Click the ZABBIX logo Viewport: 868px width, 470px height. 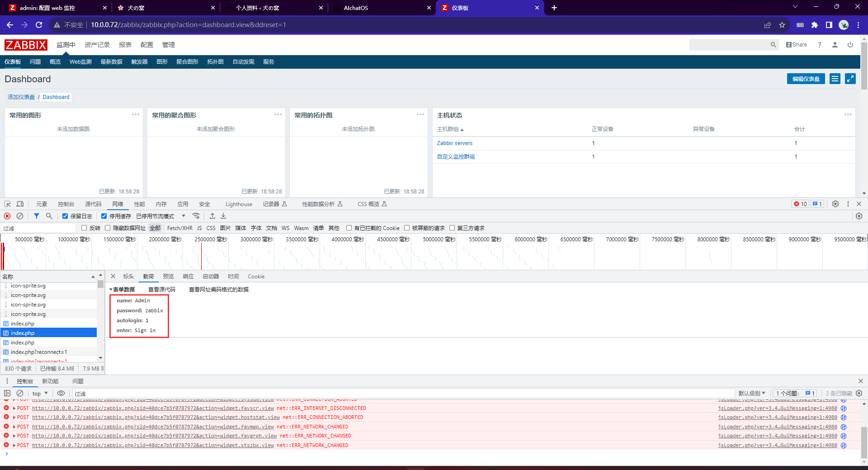coord(26,45)
